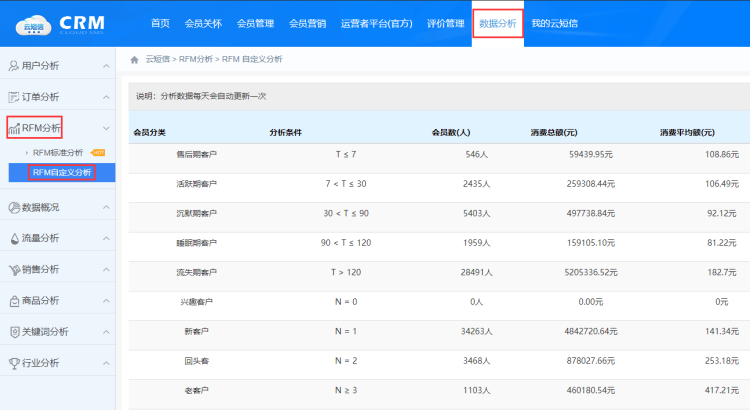
Task: Click the 会员分类 column header
Action: 150,133
